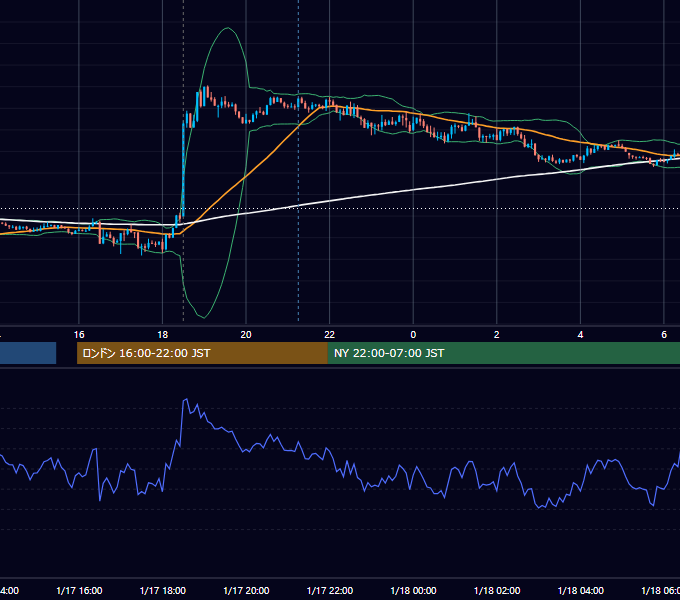
Task: Click the 18 hour label on chart axis
Action: click(x=162, y=335)
